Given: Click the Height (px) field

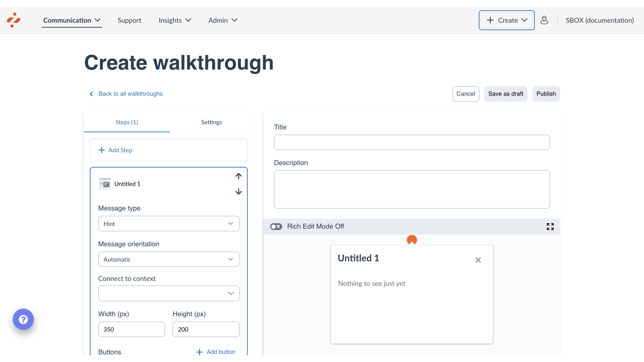Looking at the screenshot, I should [206, 329].
